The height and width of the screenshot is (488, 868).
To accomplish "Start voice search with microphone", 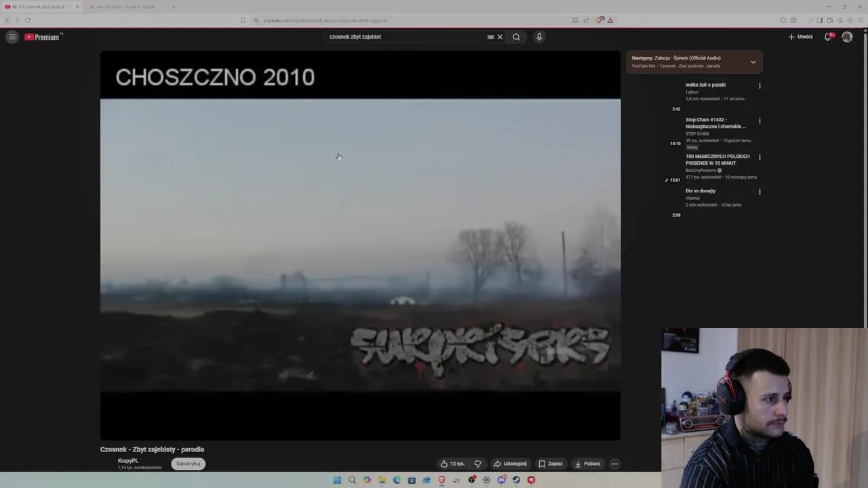I will pos(539,37).
